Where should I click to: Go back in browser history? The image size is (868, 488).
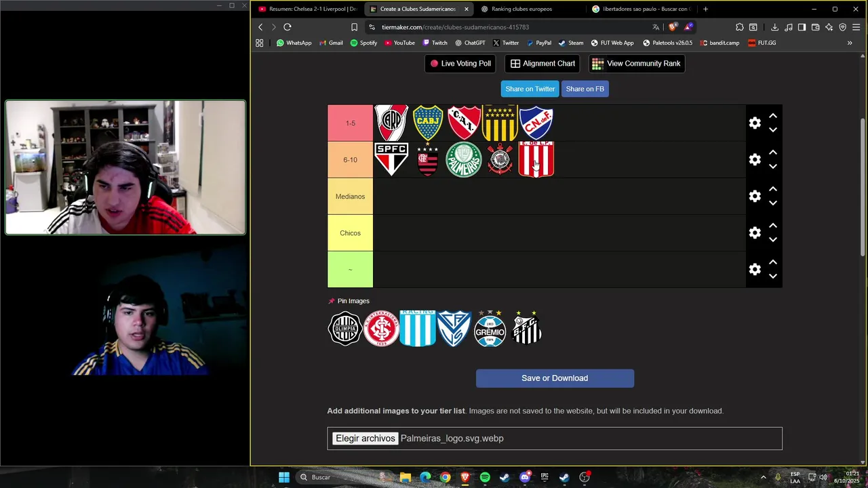pyautogui.click(x=260, y=27)
